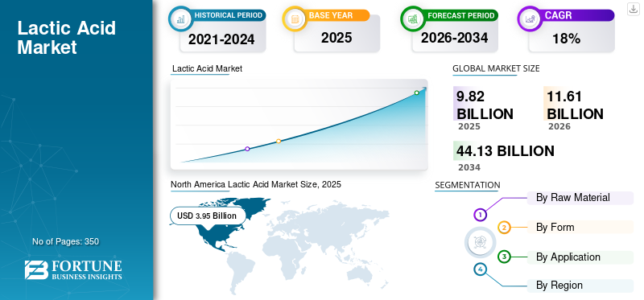Click the download icon in top-right corner
The image size is (644, 300).
(634, 9)
